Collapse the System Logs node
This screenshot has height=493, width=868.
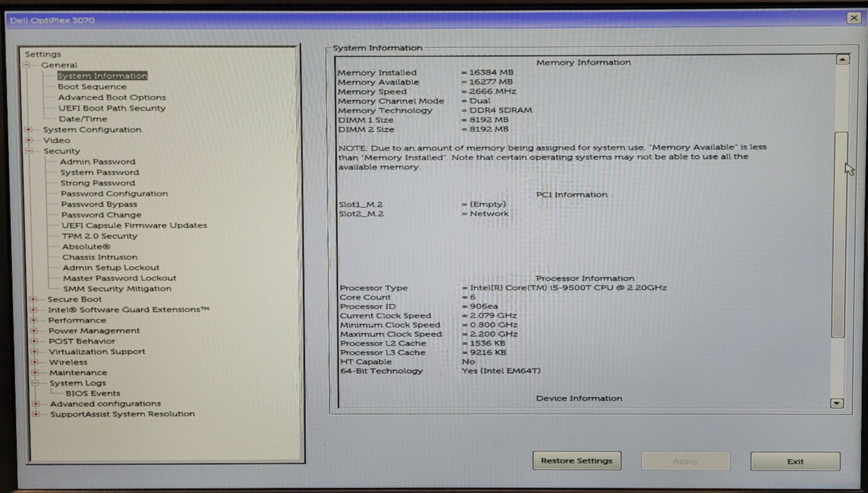point(36,383)
